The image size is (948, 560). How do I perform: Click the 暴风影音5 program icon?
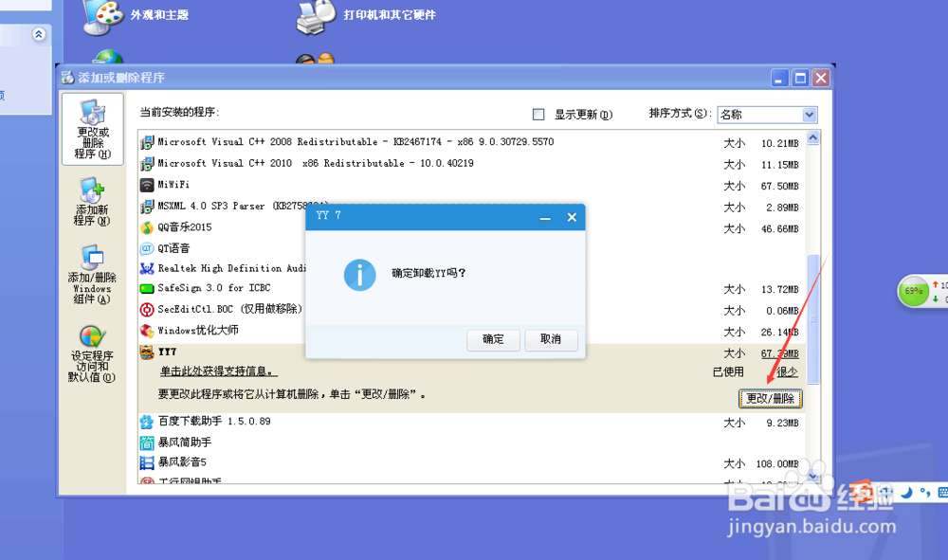[147, 462]
